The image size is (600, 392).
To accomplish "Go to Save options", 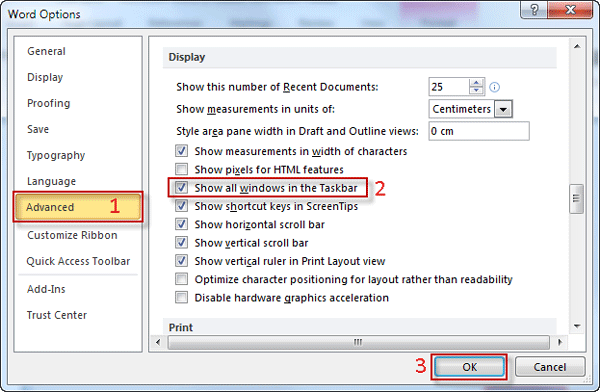I will 38,129.
